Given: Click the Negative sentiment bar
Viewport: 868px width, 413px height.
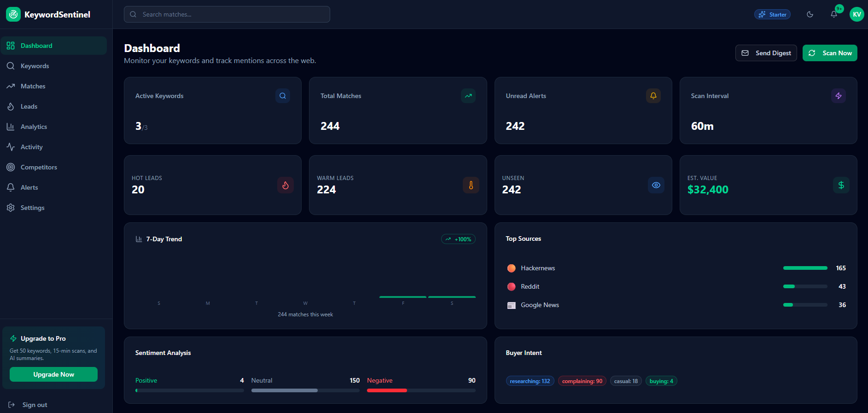Looking at the screenshot, I should pos(421,390).
